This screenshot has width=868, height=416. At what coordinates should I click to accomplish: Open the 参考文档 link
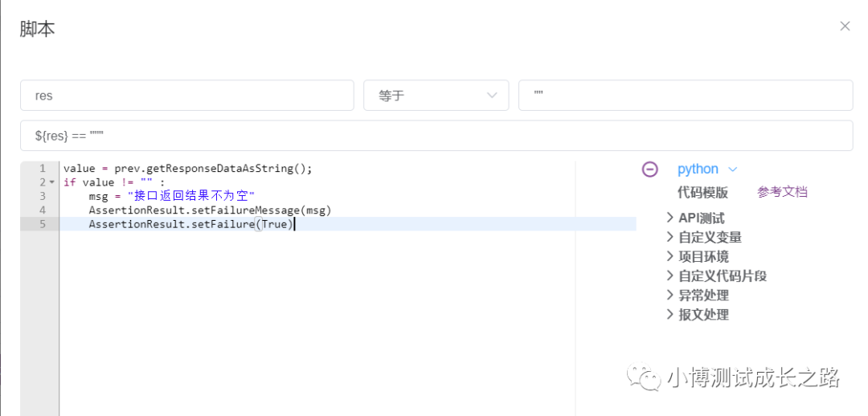point(782,192)
